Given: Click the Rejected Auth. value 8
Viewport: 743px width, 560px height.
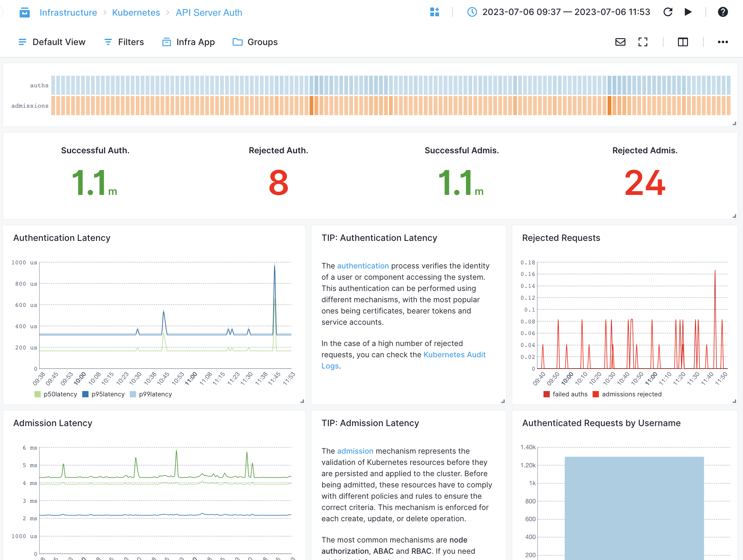Looking at the screenshot, I should click(x=278, y=182).
